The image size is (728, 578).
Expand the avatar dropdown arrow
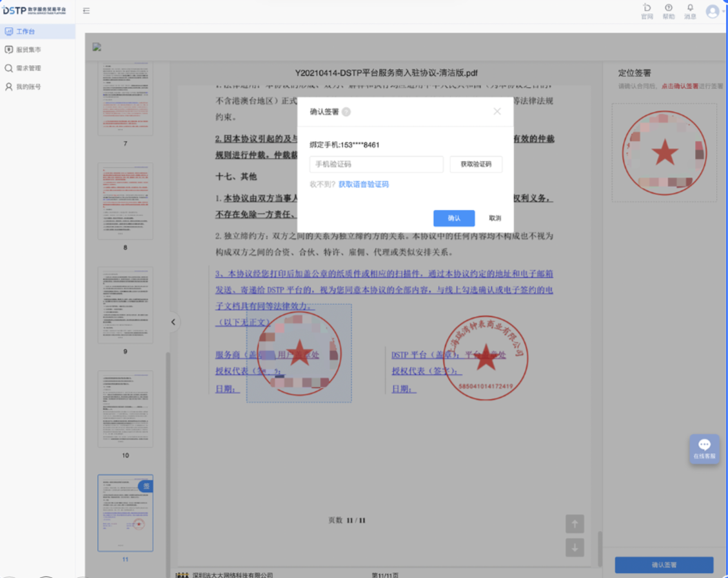coord(723,11)
